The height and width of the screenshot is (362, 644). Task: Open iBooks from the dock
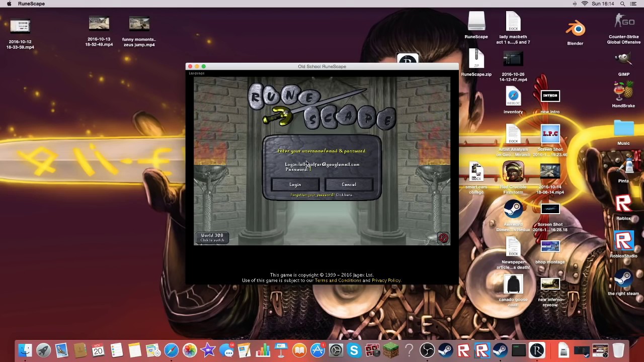point(299,350)
